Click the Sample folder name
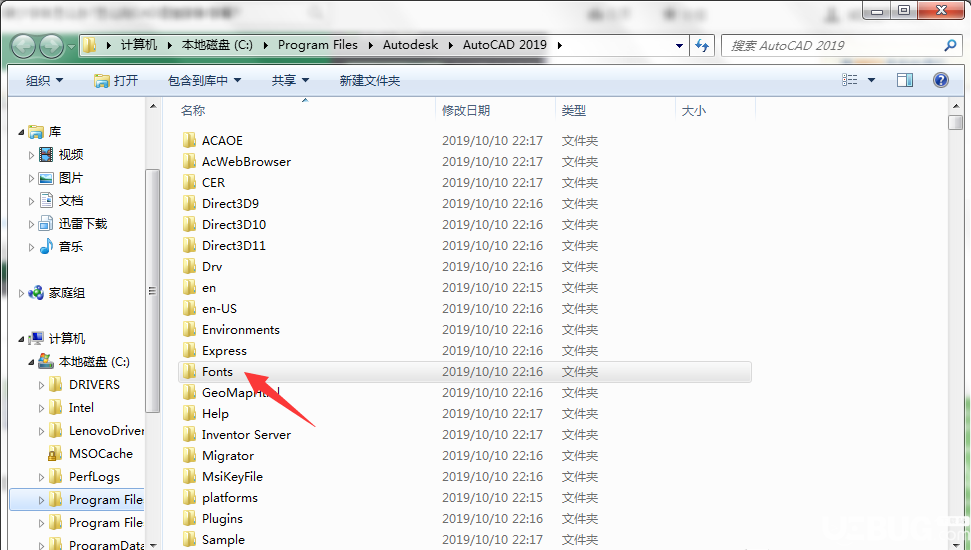Viewport: 971px width, 550px height. click(224, 540)
